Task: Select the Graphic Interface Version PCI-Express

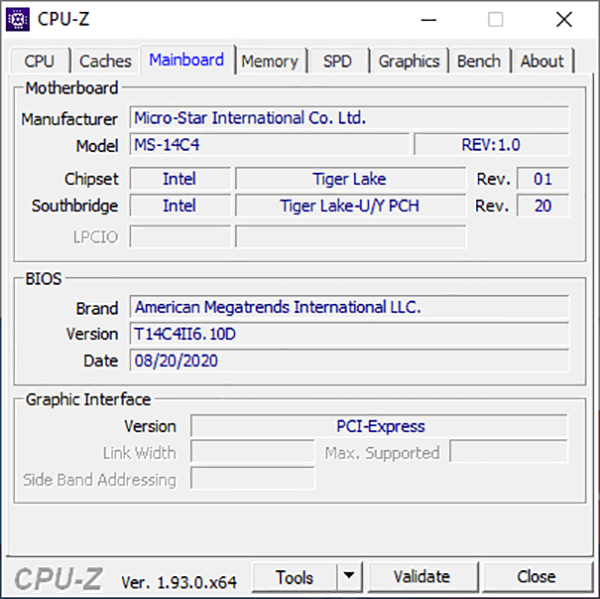Action: pos(379,426)
